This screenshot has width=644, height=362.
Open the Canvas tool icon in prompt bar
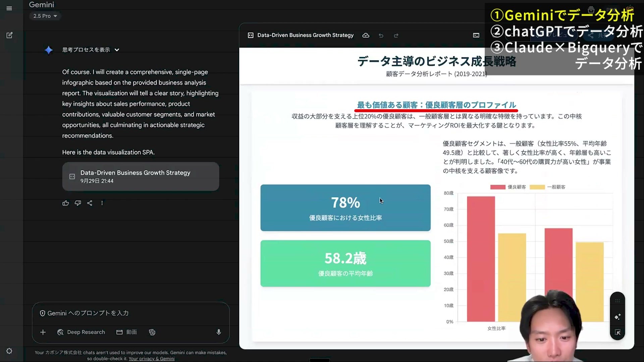pyautogui.click(x=152, y=332)
